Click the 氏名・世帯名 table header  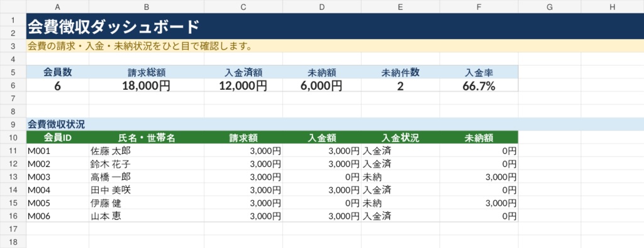(x=146, y=137)
